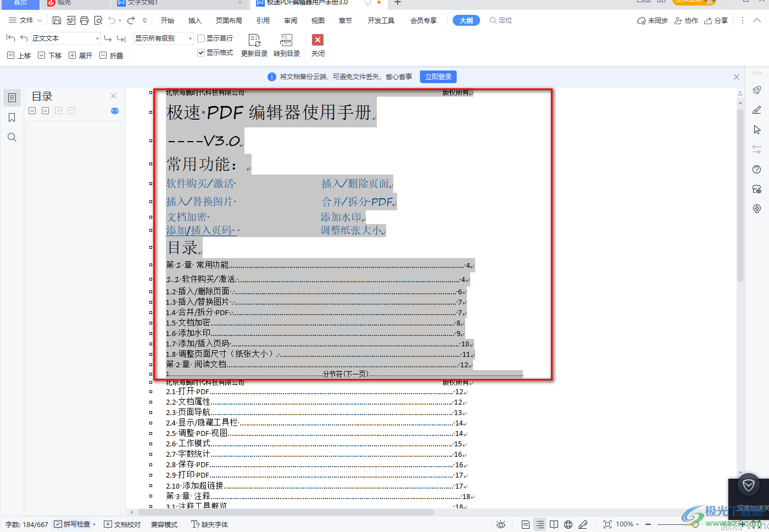Close the cloud backup notification banner
The width and height of the screenshot is (769, 532).
[737, 77]
